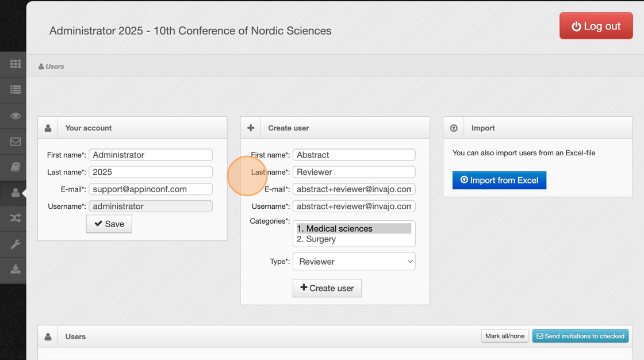Expand the Type dropdown showing Reviewer
The height and width of the screenshot is (360, 644).
click(x=354, y=262)
